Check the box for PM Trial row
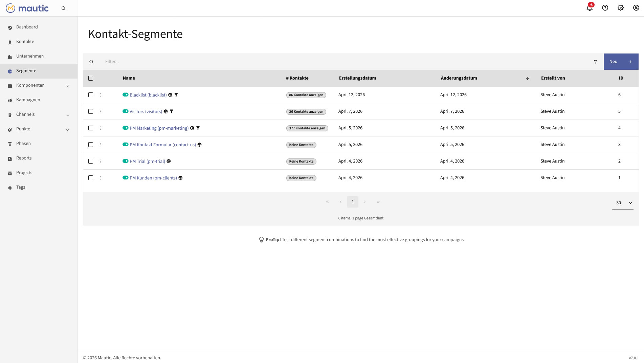644x363 pixels. (91, 161)
